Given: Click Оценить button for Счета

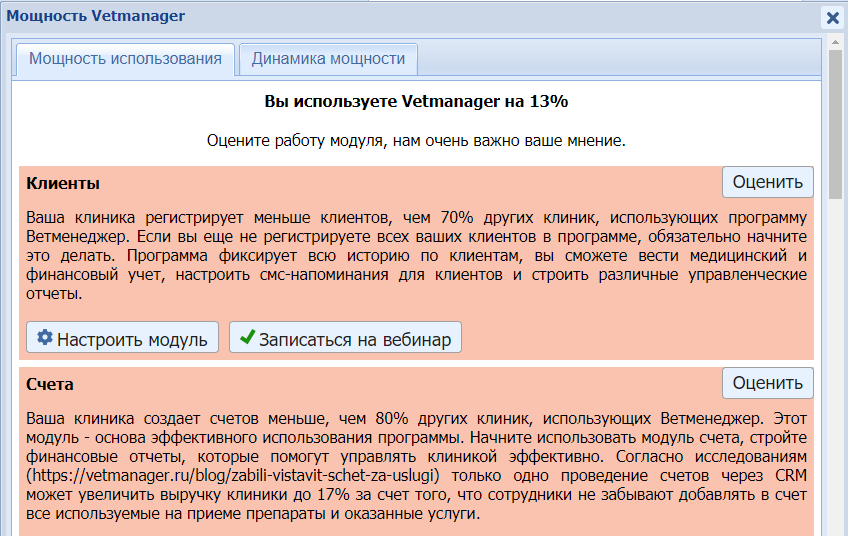Looking at the screenshot, I should point(767,383).
